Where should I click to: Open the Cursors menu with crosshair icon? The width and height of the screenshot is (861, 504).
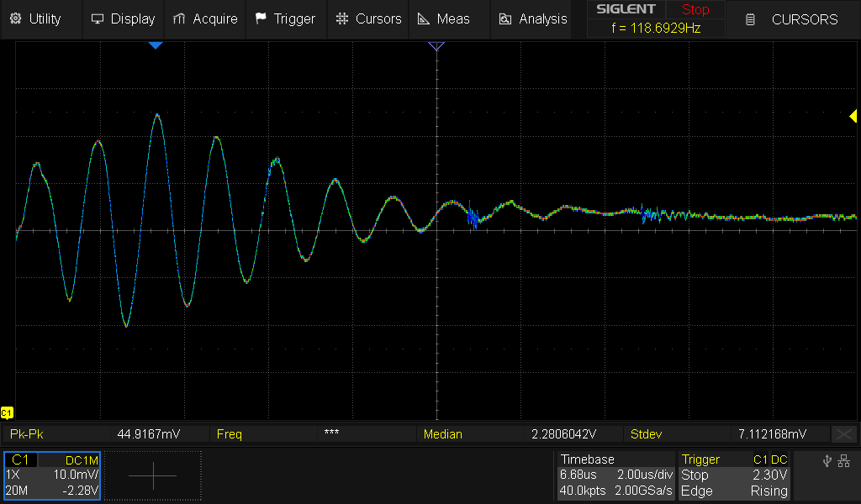point(368,18)
